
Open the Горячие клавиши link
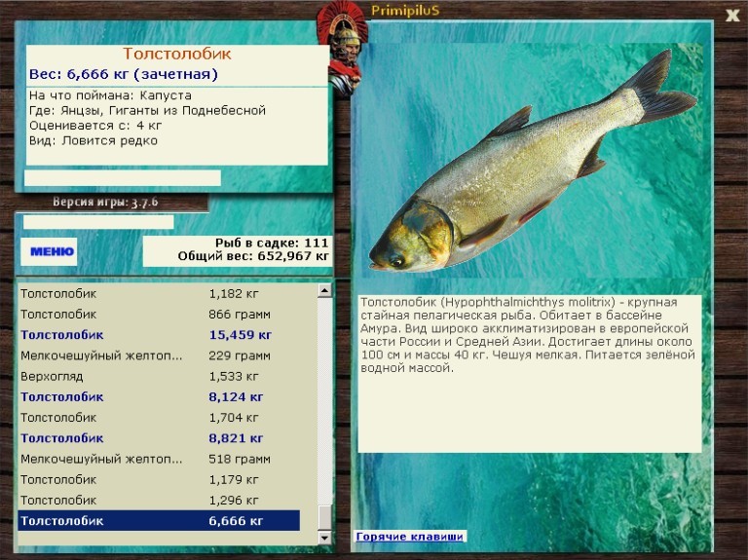click(x=410, y=537)
